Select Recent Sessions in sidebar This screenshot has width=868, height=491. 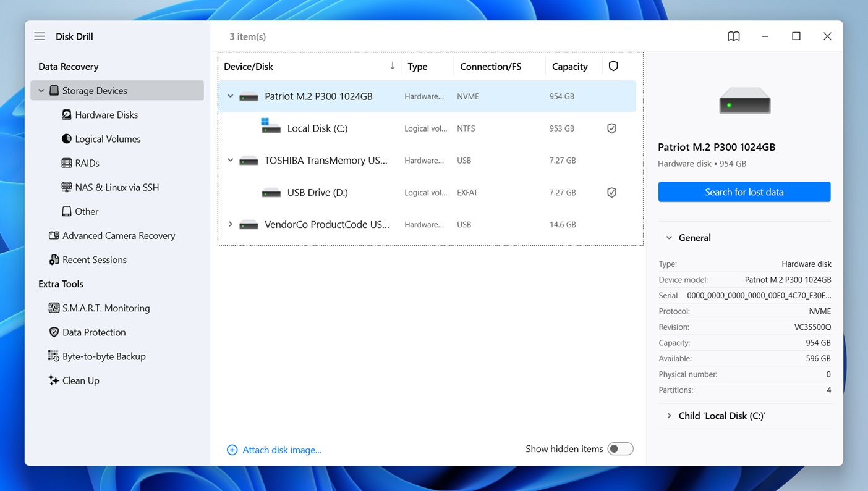click(94, 259)
